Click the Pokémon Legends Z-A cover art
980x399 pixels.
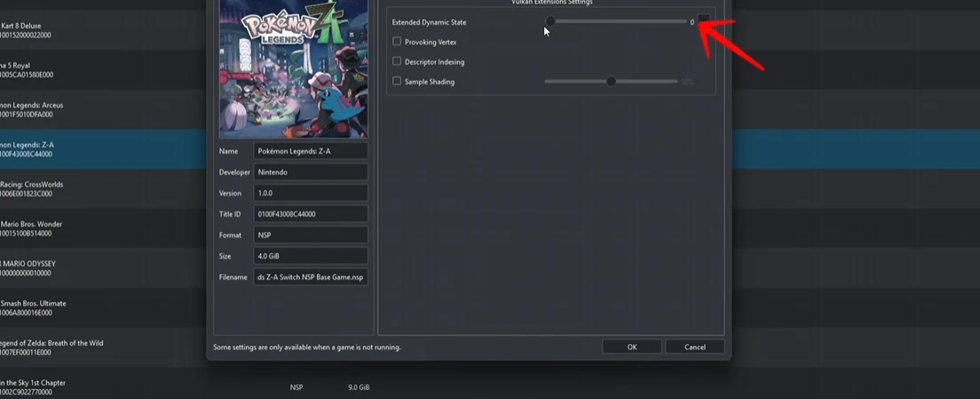[x=293, y=68]
